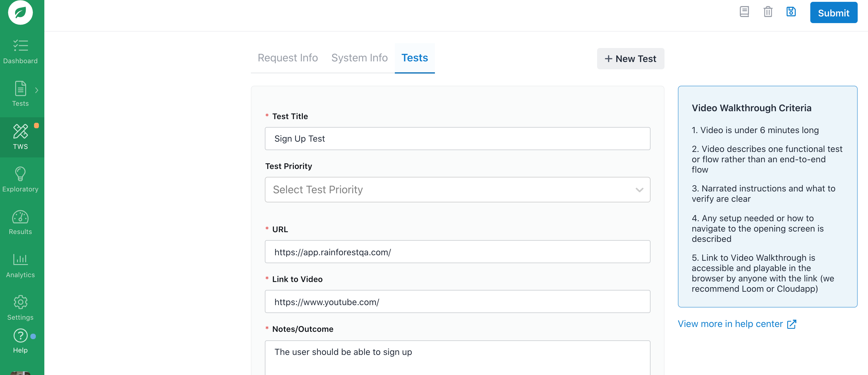Click the save disk icon
This screenshot has height=375, width=868.
click(791, 12)
